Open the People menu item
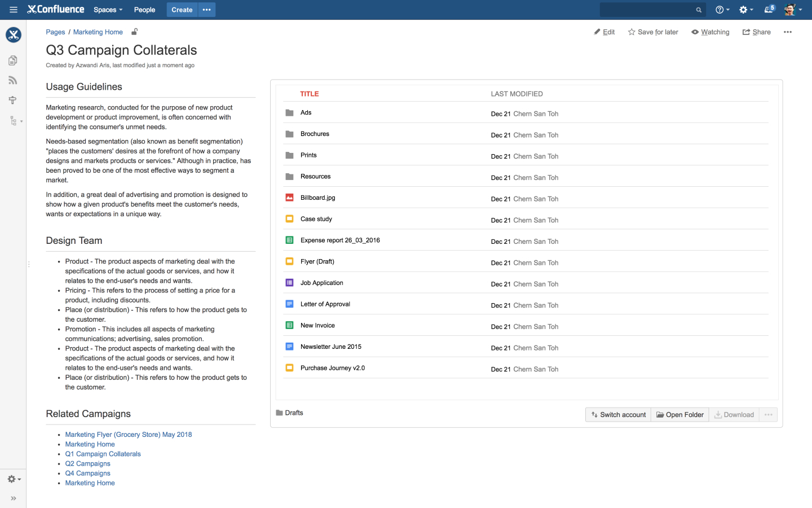 pyautogui.click(x=144, y=10)
